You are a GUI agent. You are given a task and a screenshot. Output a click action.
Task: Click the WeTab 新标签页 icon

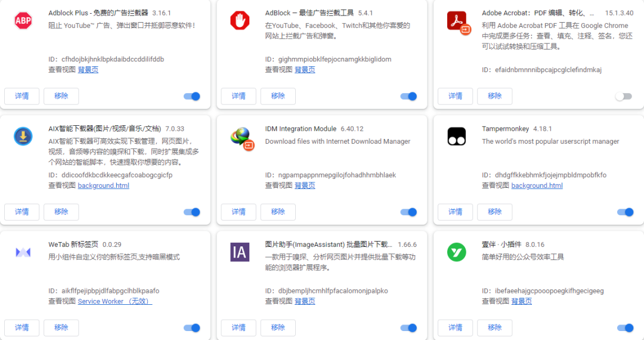tap(23, 252)
